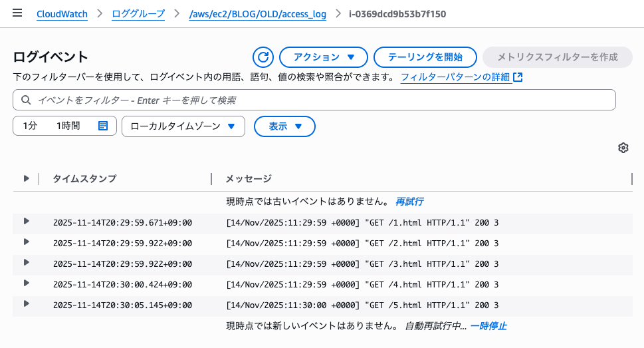Navigate to ロググループ breadcrumb
The image size is (644, 348).
pyautogui.click(x=138, y=14)
